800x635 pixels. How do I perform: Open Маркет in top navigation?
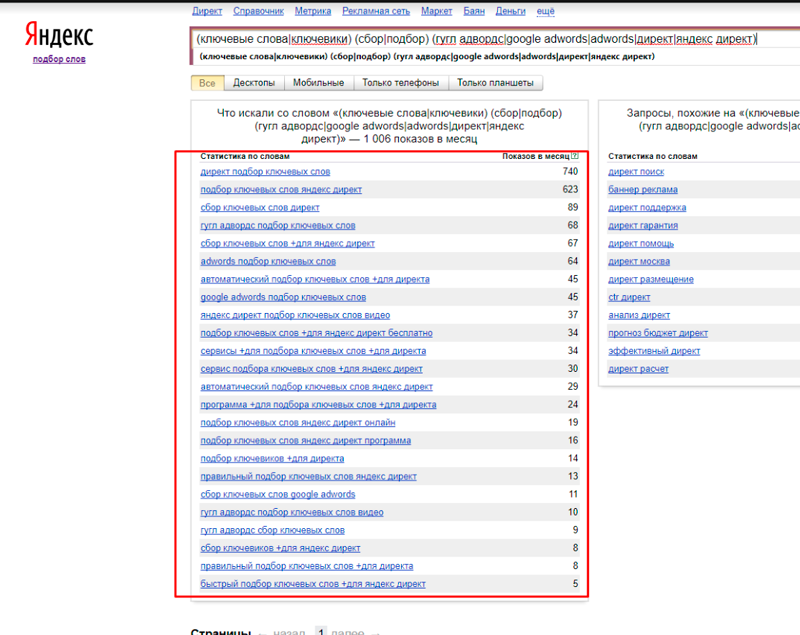tap(437, 11)
